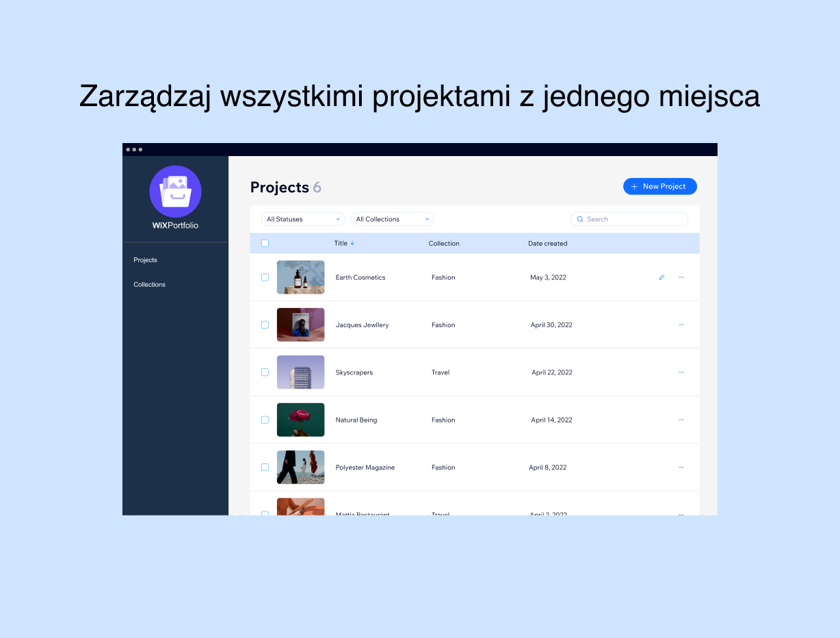Image resolution: width=840 pixels, height=638 pixels.
Task: Check the Jacques Jewllery row checkbox
Action: pos(265,324)
